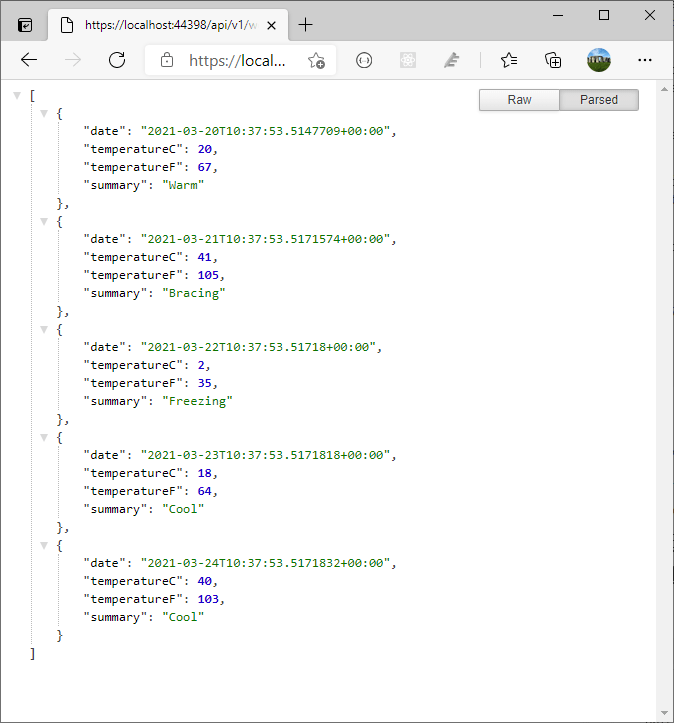Select temperatureF value 105

click(x=208, y=275)
